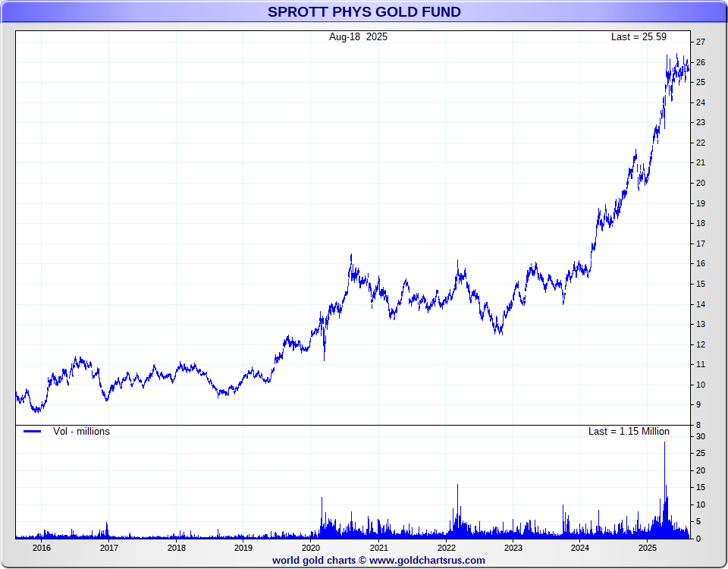This screenshot has width=728, height=569.
Task: Click the 17 price axis label
Action: click(701, 244)
